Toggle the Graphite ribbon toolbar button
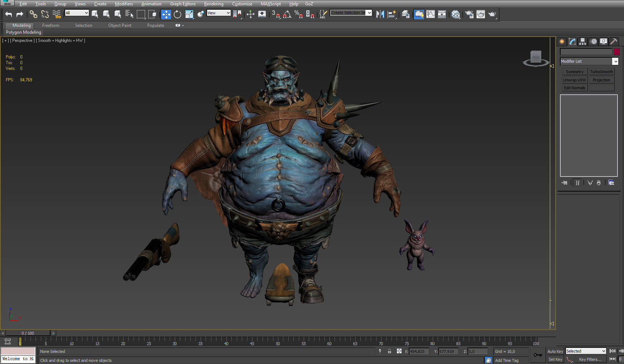The width and height of the screenshot is (624, 364). click(419, 14)
